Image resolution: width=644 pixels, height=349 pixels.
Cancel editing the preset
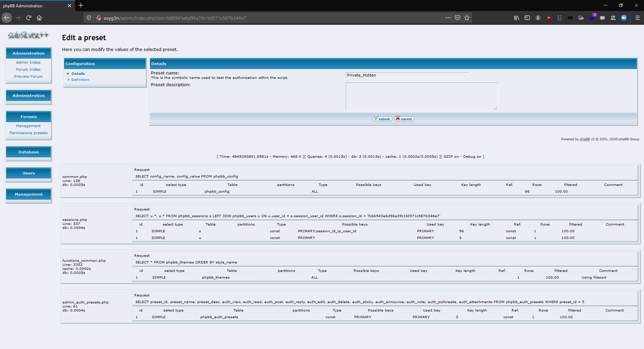point(404,119)
